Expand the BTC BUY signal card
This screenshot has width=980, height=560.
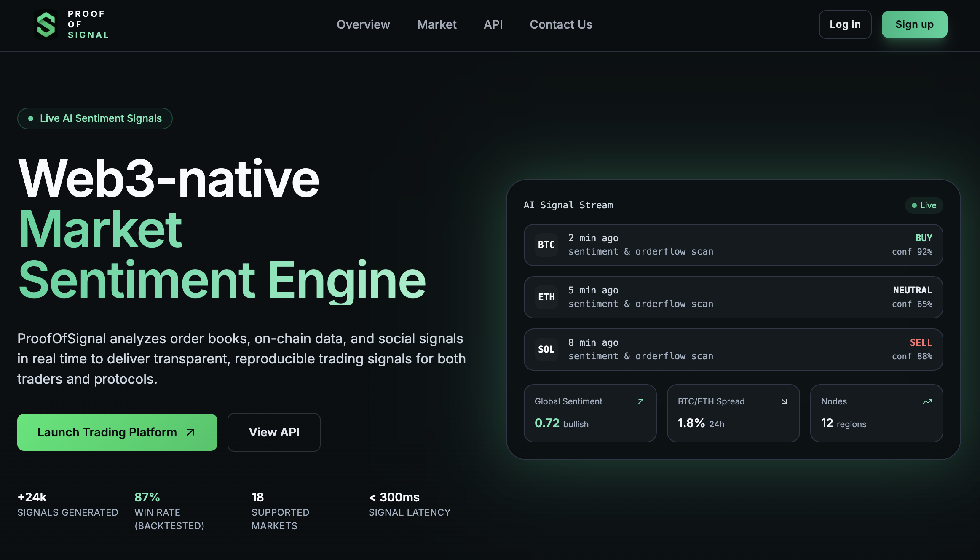732,245
